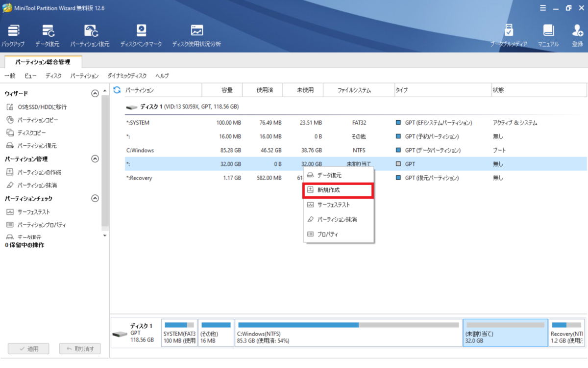Screen dimensions: 588x368
Task: Open the ダイナミックディスク menu
Action: click(127, 76)
